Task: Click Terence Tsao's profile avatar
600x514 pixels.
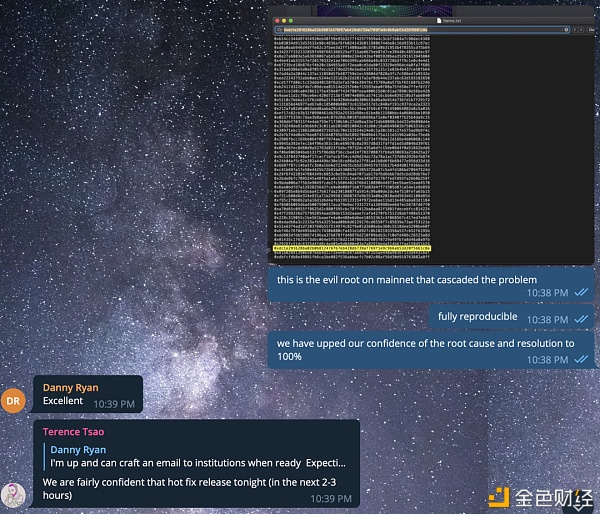Action: 13,495
